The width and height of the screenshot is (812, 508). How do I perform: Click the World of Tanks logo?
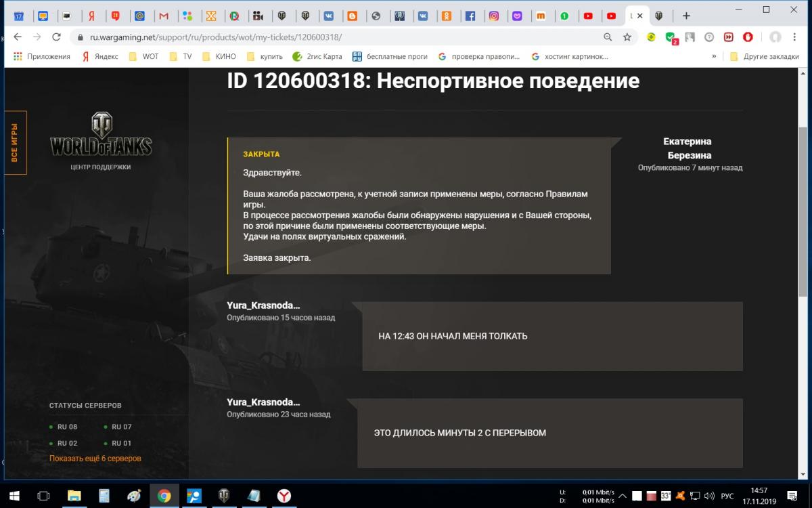point(101,135)
